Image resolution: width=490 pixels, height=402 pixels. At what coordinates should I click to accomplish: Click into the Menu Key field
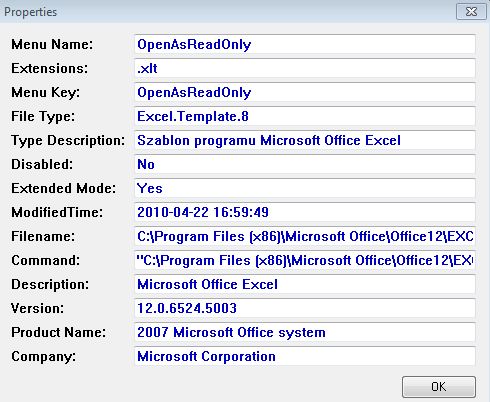[x=305, y=92]
